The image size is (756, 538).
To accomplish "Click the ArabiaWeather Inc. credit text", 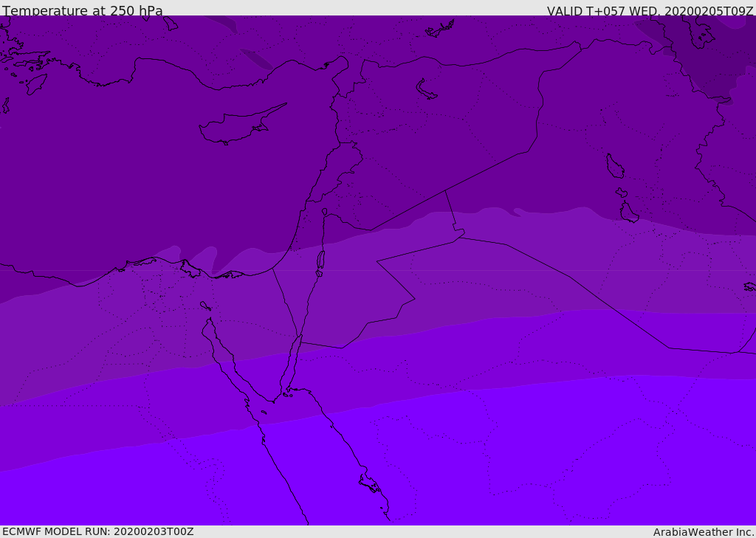I will click(x=704, y=532).
